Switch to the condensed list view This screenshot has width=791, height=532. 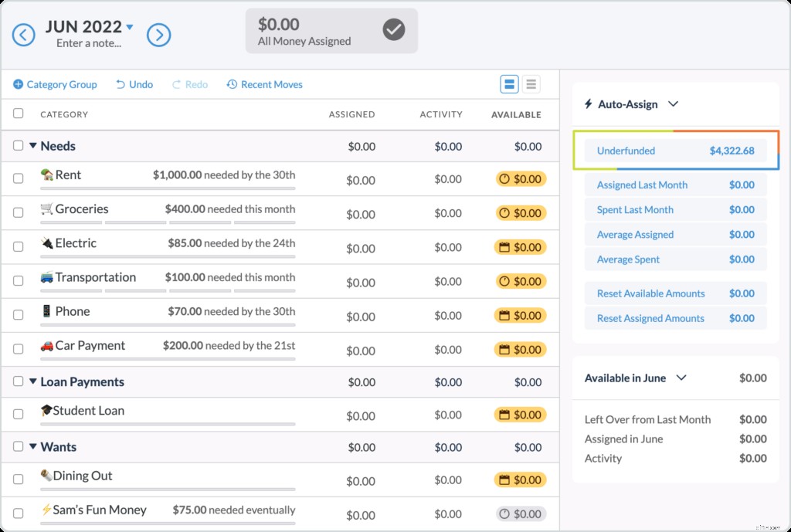[x=531, y=84]
